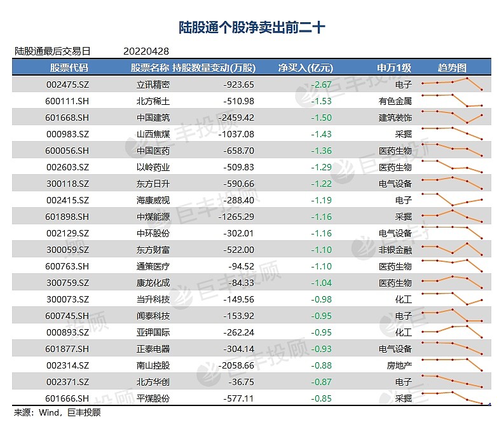This screenshot has height=434, width=504.
Task: Click the 股票名称 column header
Action: (x=150, y=68)
